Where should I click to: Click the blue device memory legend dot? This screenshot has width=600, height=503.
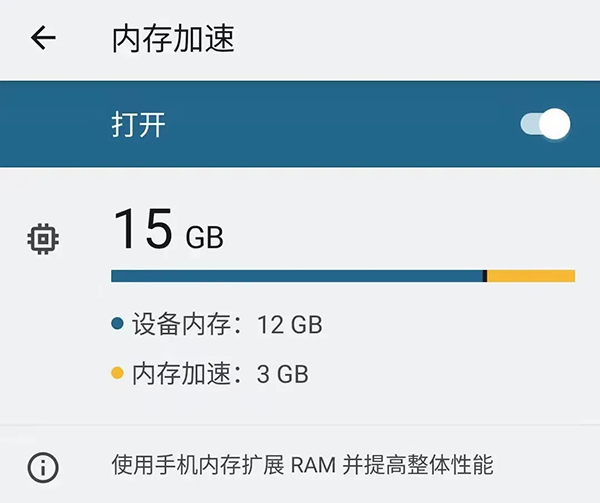(x=117, y=324)
